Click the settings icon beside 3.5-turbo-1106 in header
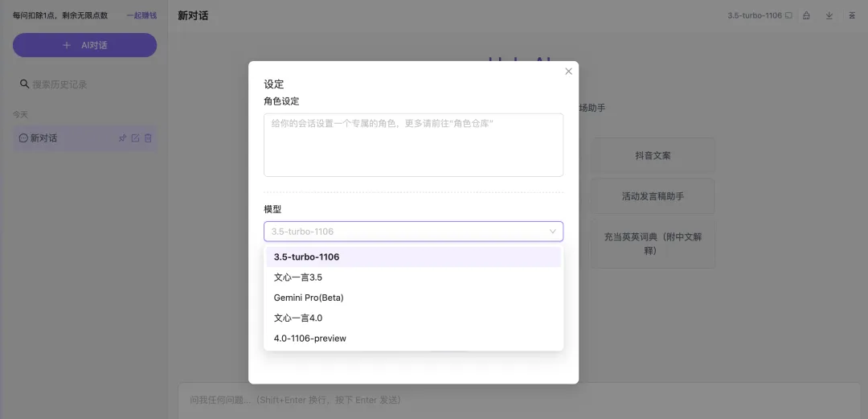Image resolution: width=868 pixels, height=419 pixels. pos(788,15)
